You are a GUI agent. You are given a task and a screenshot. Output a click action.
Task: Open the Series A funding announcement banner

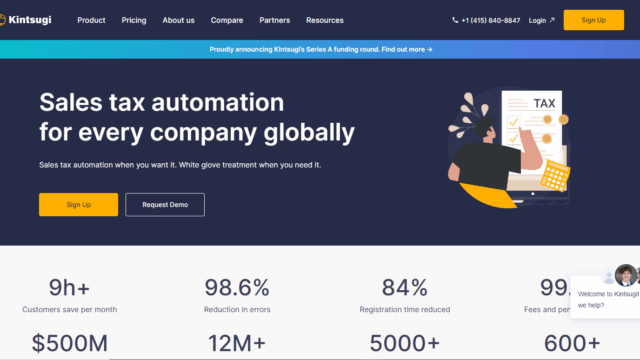321,49
